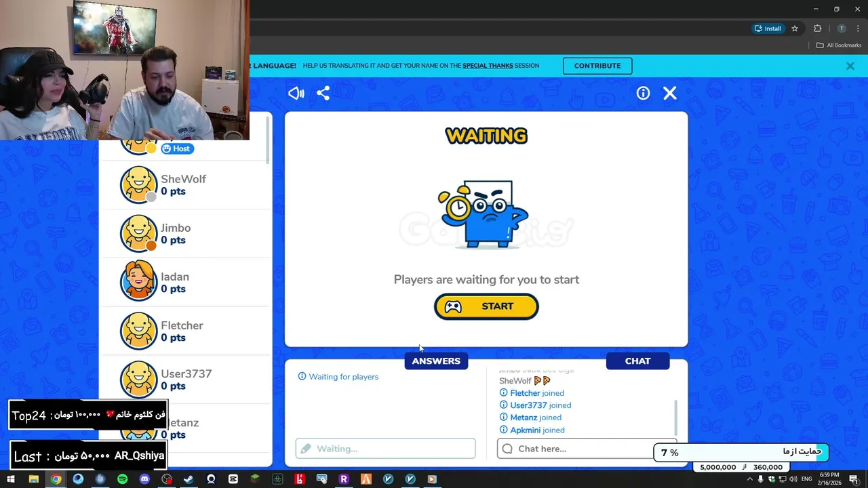Open the volume tray icon
Screen dimensions: 868x488
coord(793,479)
